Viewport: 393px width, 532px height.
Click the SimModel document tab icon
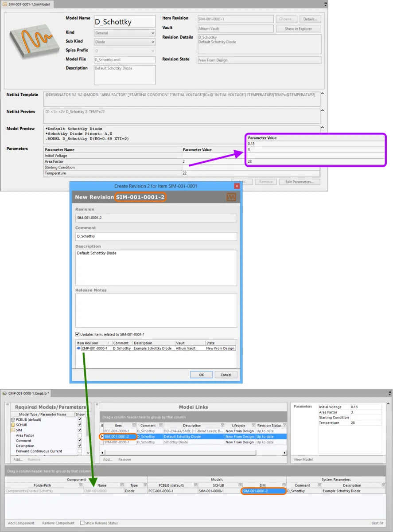(x=5, y=4)
